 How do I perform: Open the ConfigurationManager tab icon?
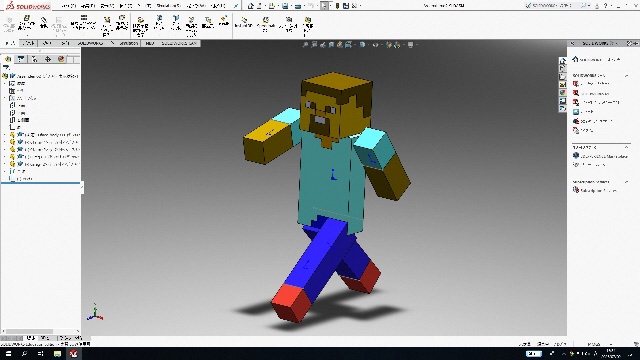click(34, 59)
